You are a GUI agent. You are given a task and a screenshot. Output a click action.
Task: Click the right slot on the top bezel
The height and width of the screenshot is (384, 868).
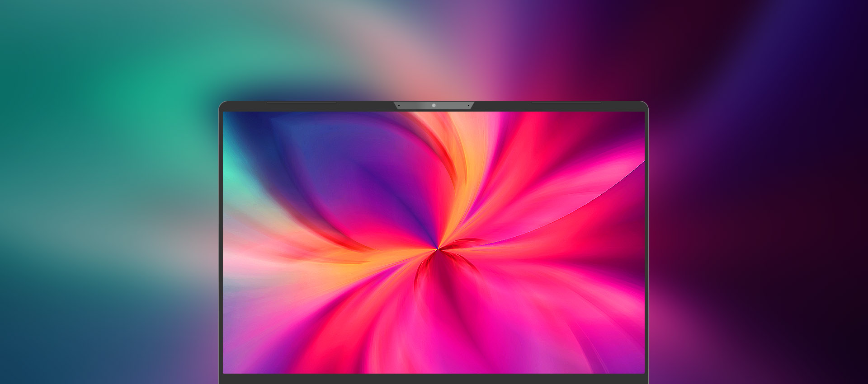566,103
